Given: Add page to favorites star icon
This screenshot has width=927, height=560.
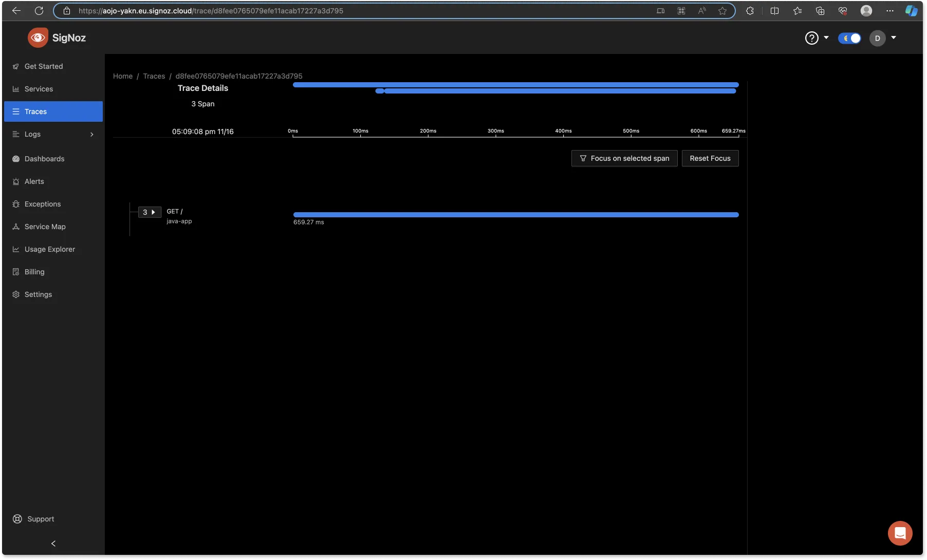Looking at the screenshot, I should pos(722,10).
